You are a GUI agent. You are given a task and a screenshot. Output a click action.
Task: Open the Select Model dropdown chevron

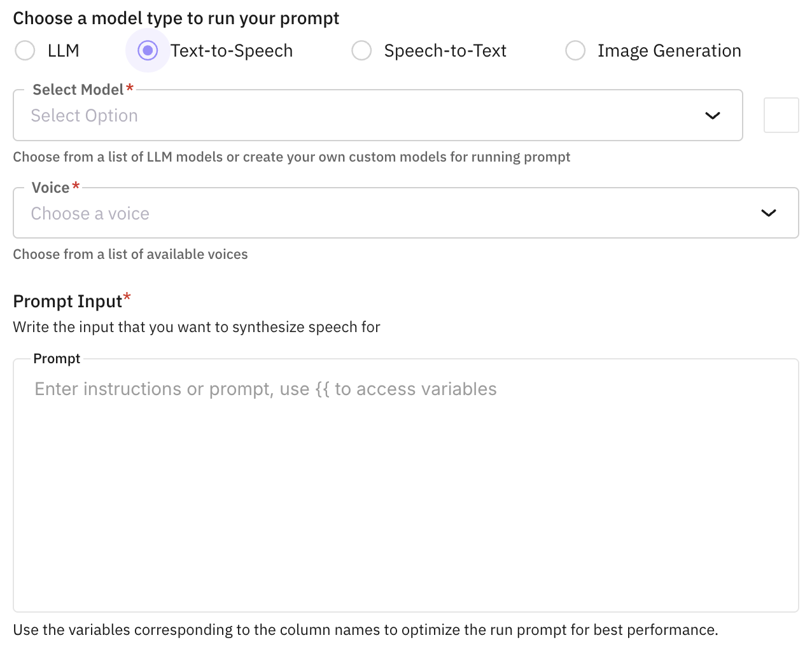click(713, 115)
